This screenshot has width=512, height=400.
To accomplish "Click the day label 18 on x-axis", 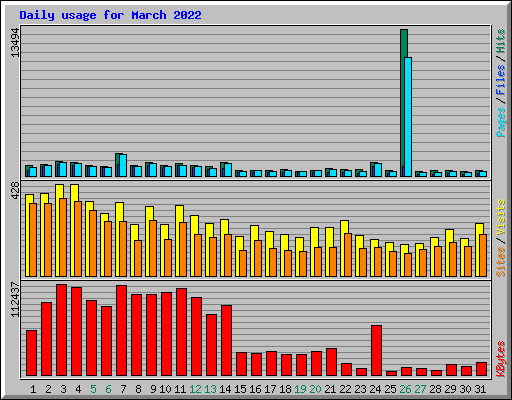I will pyautogui.click(x=285, y=389).
